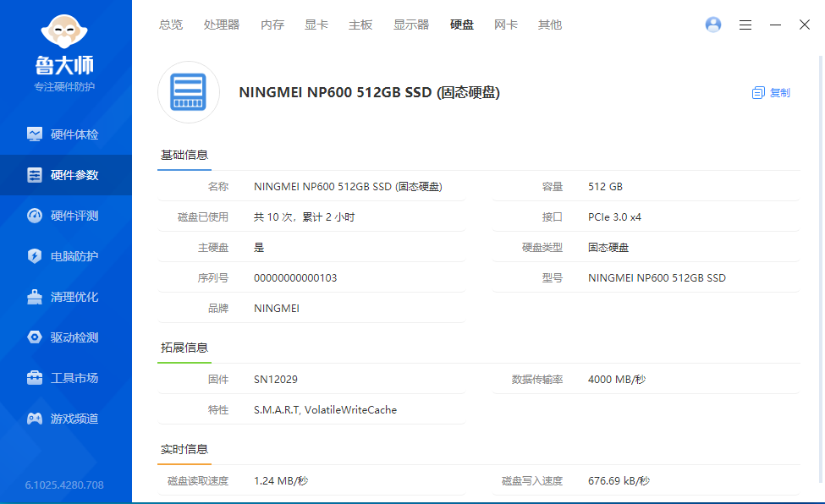Open the hamburger main menu
The height and width of the screenshot is (504, 825).
coord(745,25)
